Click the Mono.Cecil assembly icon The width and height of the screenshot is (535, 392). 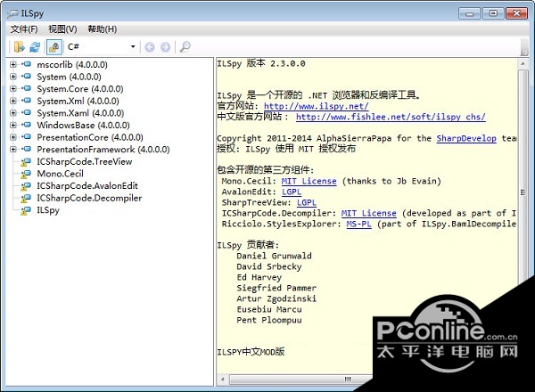[x=26, y=174]
